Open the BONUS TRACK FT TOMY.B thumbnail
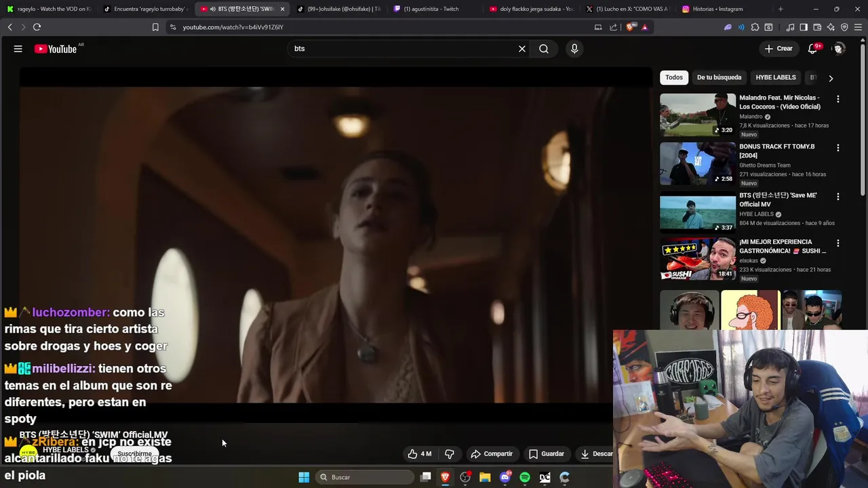 tap(698, 163)
